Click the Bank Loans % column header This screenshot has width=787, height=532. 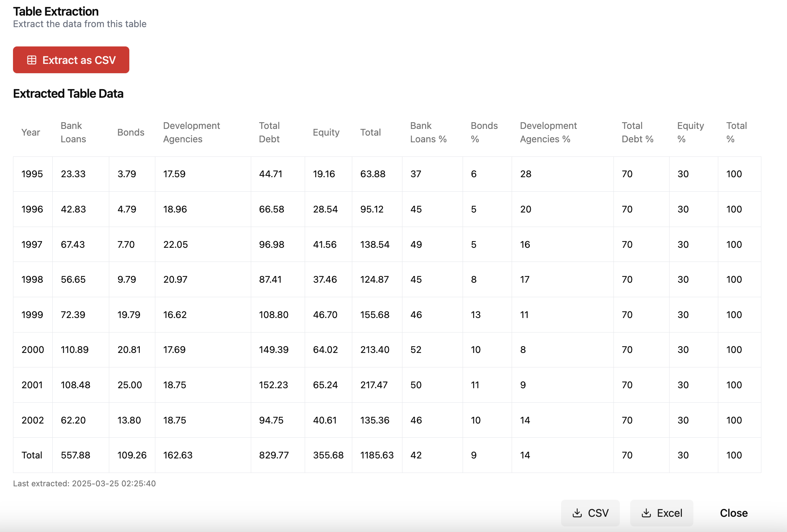pyautogui.click(x=428, y=132)
